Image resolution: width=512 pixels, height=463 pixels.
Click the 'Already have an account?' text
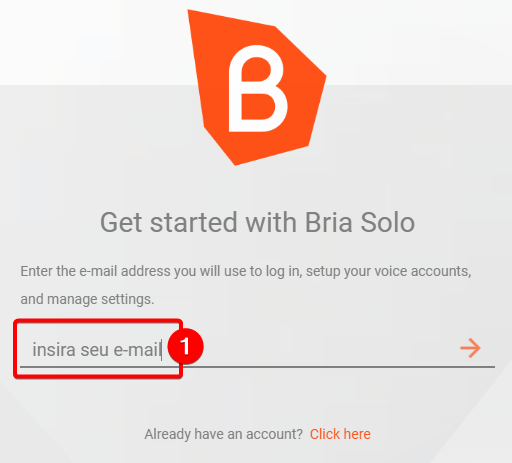(223, 434)
